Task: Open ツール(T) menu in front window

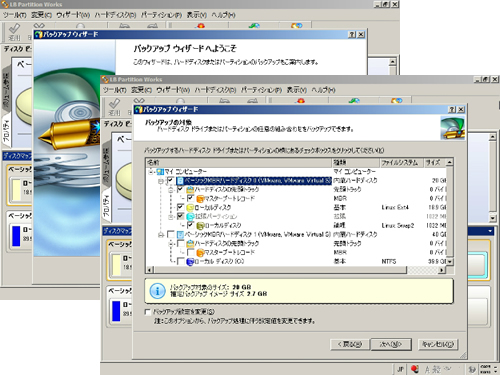Action: (x=114, y=90)
